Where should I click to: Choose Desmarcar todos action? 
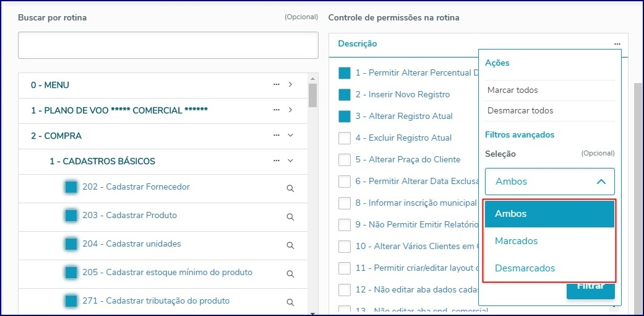(549, 111)
